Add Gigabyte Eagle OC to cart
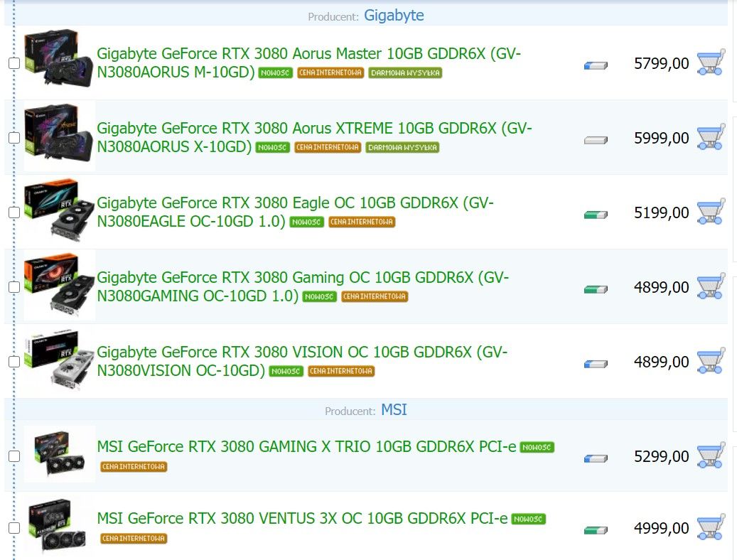 coord(710,212)
